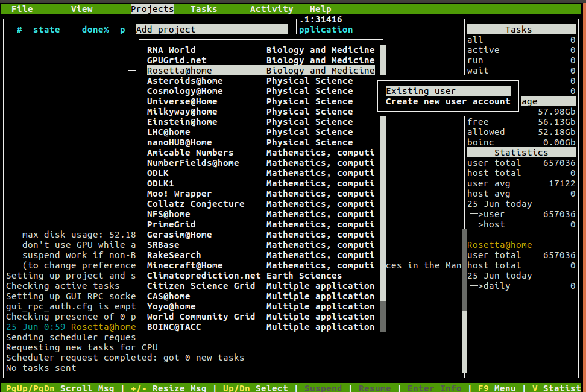The width and height of the screenshot is (586, 392).
Task: Select the ODLK project row
Action: (x=261, y=173)
